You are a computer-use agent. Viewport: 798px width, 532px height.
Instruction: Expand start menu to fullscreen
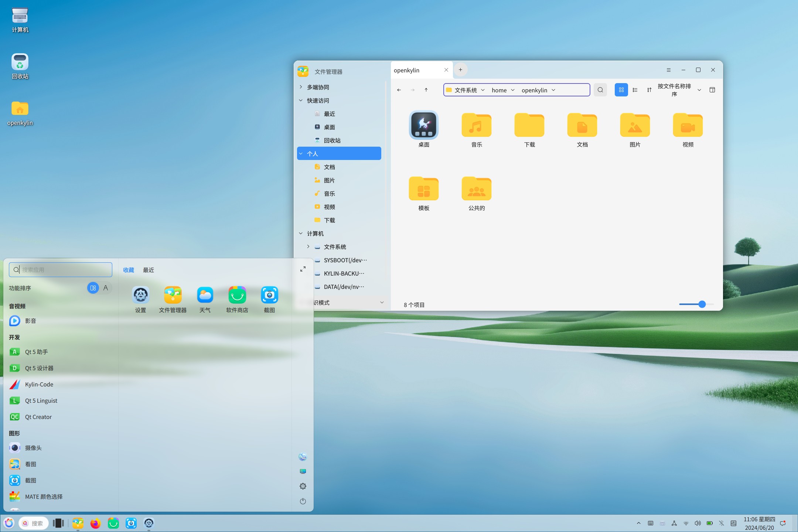[303, 269]
